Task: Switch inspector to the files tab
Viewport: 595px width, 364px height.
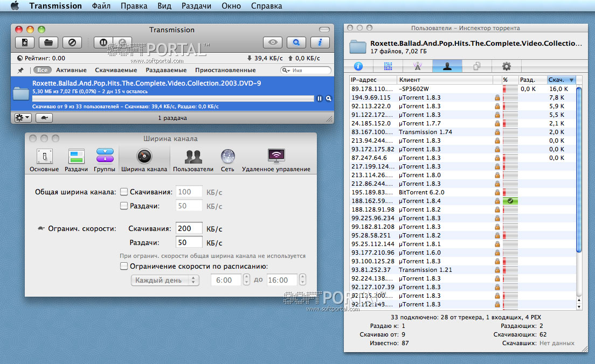Action: (476, 66)
